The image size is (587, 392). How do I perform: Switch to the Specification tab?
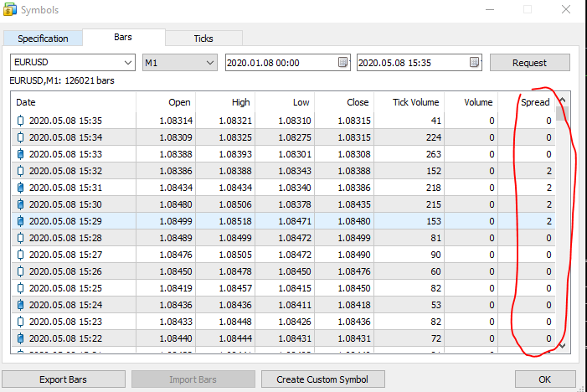(43, 39)
